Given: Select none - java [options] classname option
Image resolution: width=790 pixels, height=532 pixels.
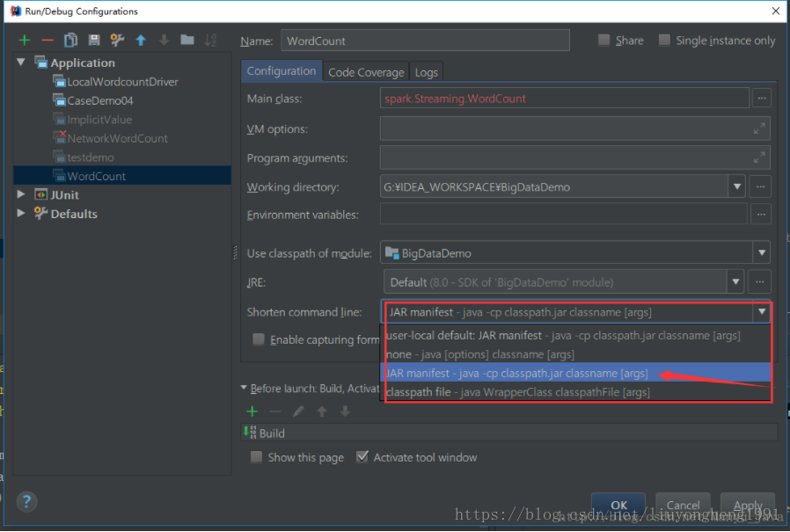Looking at the screenshot, I should click(x=578, y=354).
